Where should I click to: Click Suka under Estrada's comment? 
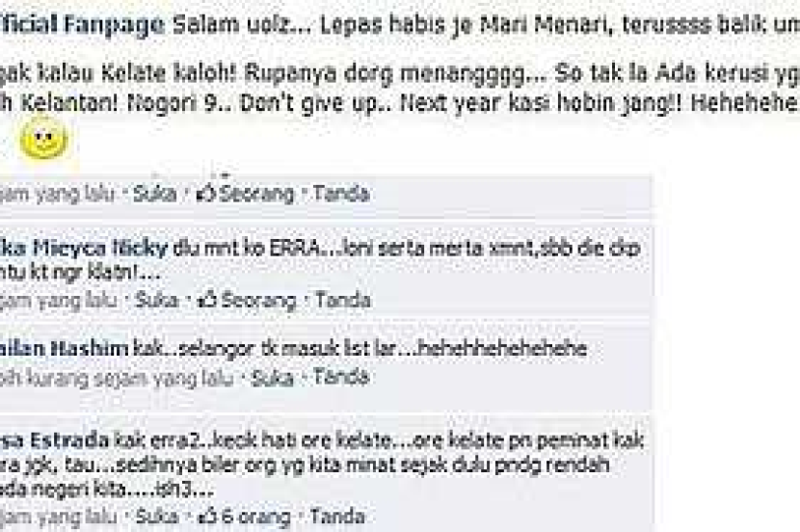pos(157,517)
